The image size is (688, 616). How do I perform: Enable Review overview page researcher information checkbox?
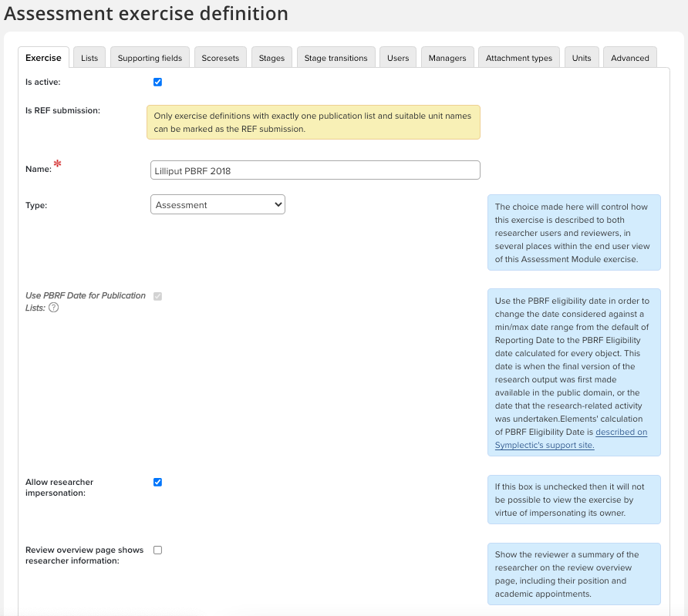click(x=158, y=550)
